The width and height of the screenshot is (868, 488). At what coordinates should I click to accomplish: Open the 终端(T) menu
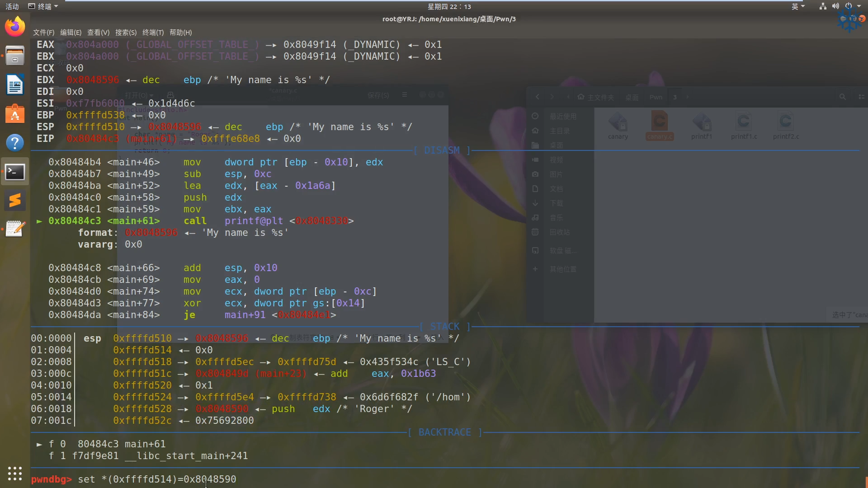click(x=153, y=33)
